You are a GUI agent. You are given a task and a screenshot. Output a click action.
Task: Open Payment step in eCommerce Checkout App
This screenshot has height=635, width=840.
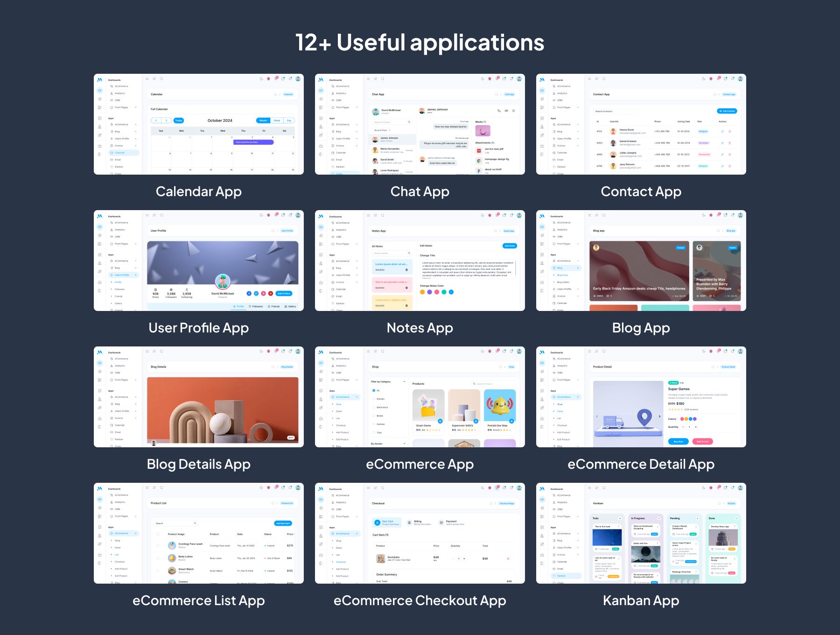452,522
